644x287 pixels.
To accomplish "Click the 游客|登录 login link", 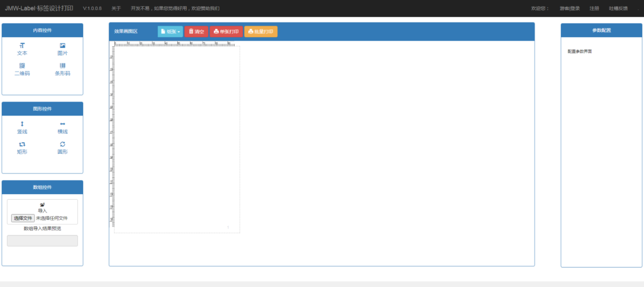I will pos(570,9).
